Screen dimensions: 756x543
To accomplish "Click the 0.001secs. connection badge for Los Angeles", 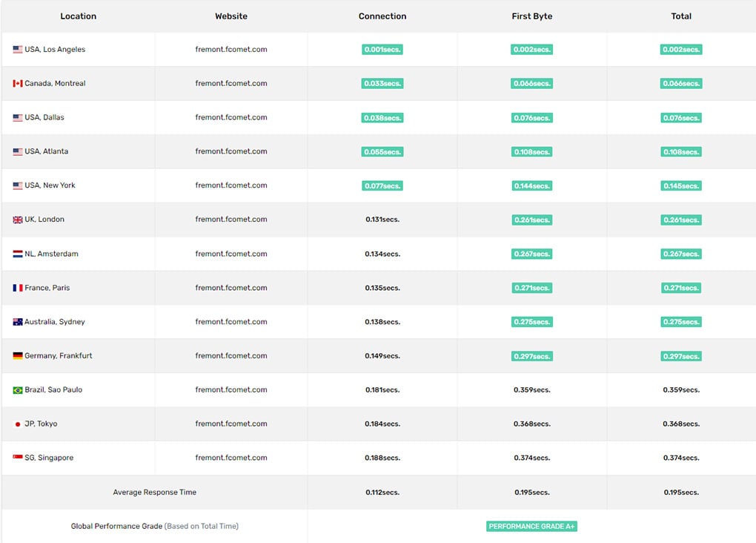I will (x=382, y=50).
